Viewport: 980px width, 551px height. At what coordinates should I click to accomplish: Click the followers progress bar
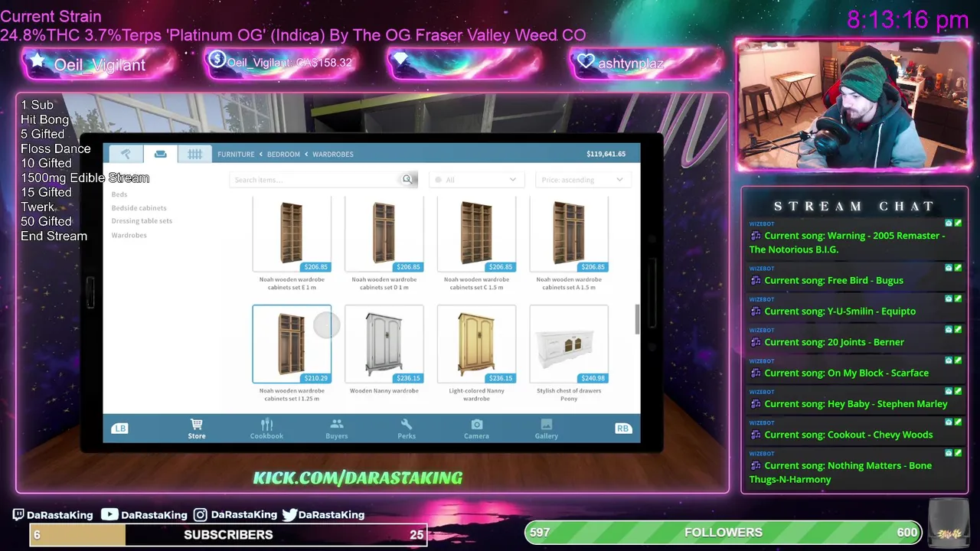click(724, 533)
